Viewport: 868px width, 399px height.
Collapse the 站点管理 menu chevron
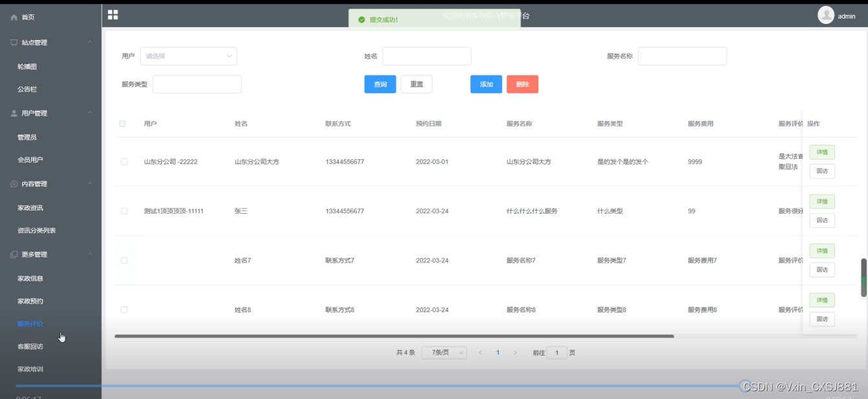tap(90, 43)
